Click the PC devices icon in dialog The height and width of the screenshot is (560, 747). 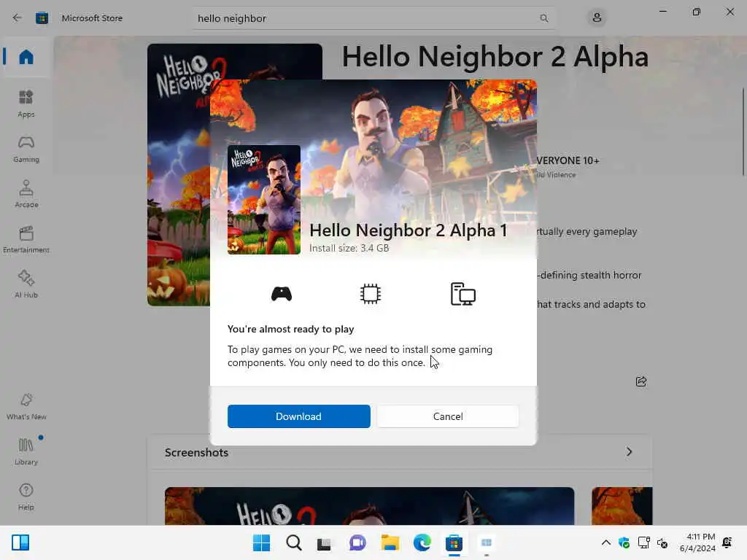pyautogui.click(x=463, y=294)
